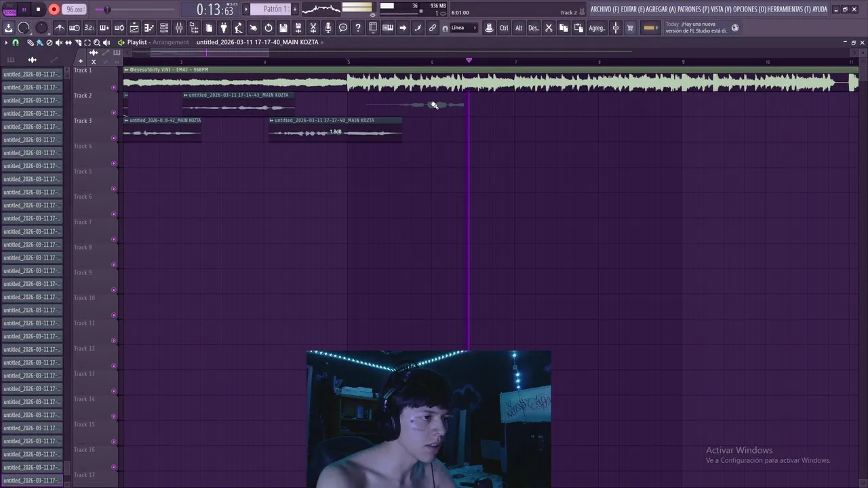This screenshot has height=488, width=868.
Task: Click the cut scissors icon near Des.
Action: [x=549, y=28]
